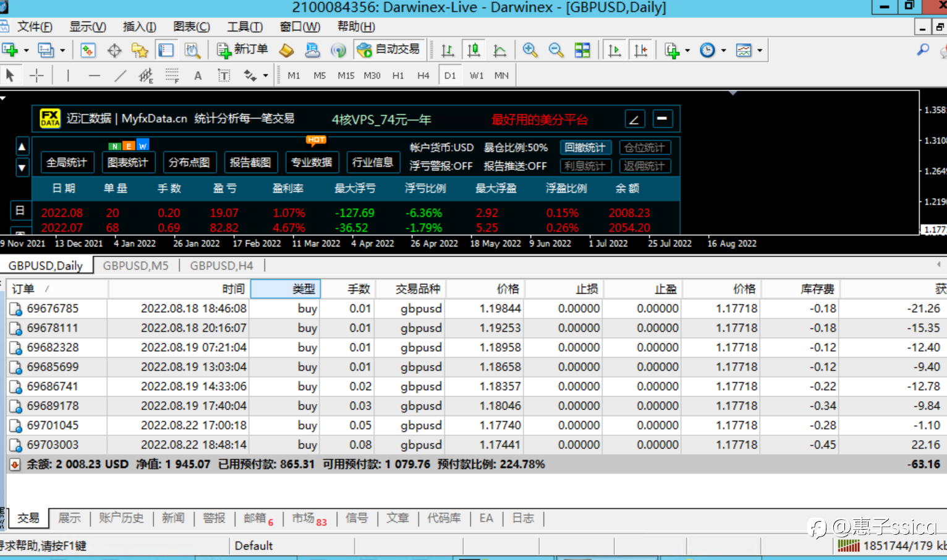Screen dimensions: 947x560
Task: Click the 新订单 new order button
Action: [242, 50]
